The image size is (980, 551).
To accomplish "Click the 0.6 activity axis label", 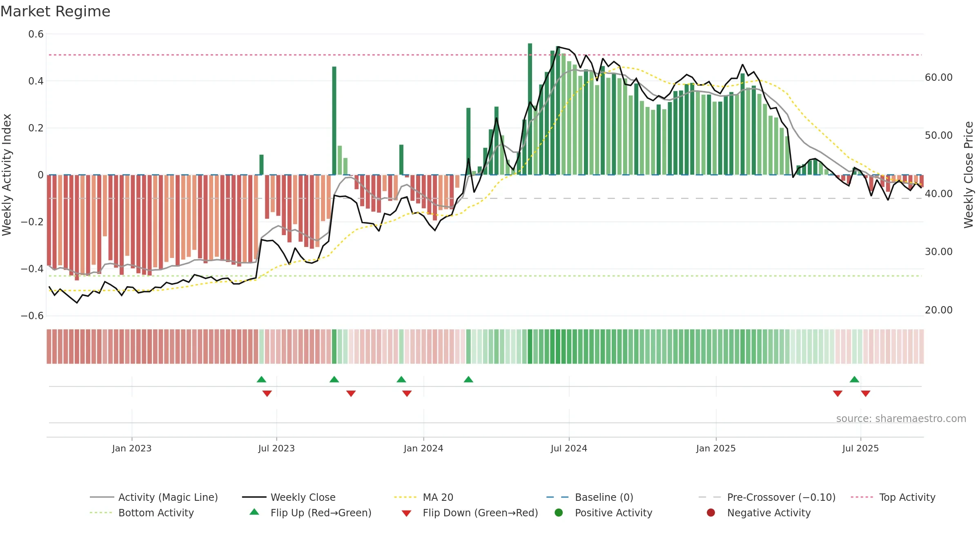I will pyautogui.click(x=36, y=34).
